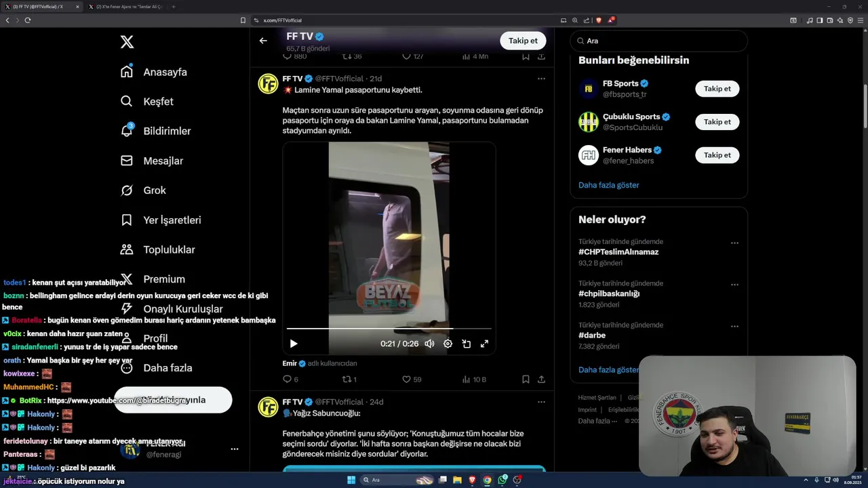Open the #darbe trending topic
The width and height of the screenshot is (868, 488).
(592, 335)
